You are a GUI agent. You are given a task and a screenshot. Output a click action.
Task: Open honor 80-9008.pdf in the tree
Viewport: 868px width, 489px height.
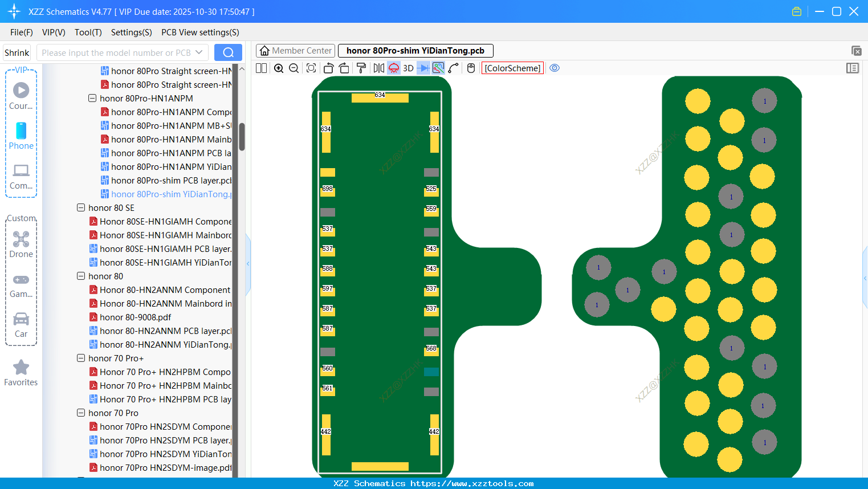tap(135, 317)
